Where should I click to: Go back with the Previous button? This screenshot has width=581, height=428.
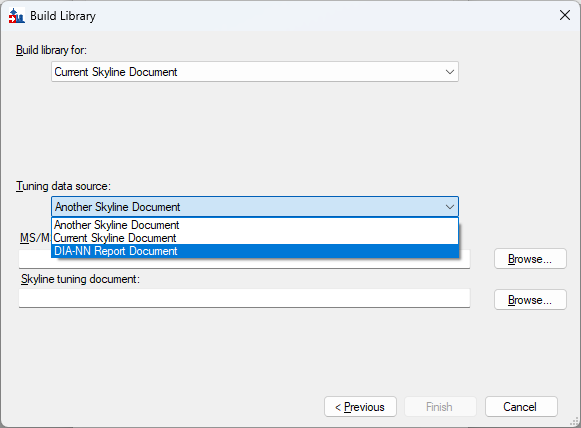pyautogui.click(x=360, y=407)
